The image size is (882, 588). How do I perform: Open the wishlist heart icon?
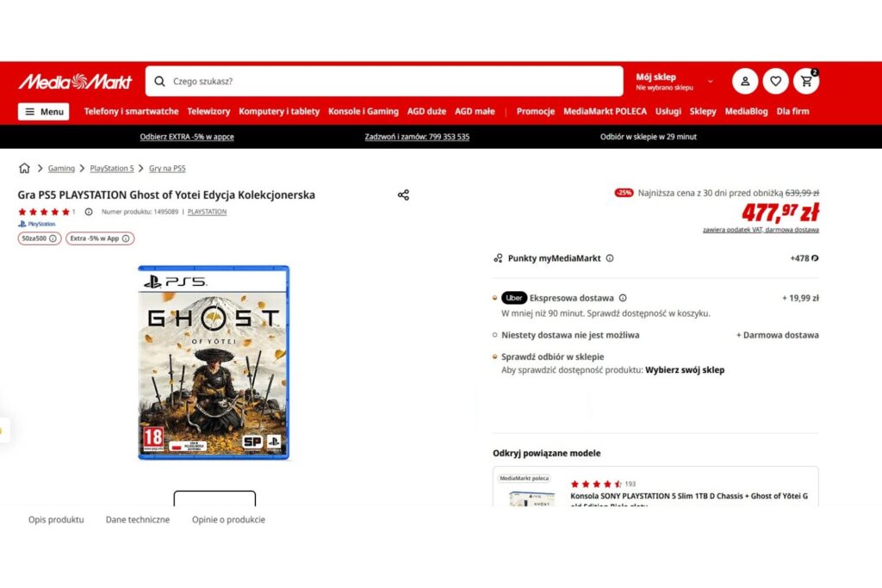(x=775, y=82)
